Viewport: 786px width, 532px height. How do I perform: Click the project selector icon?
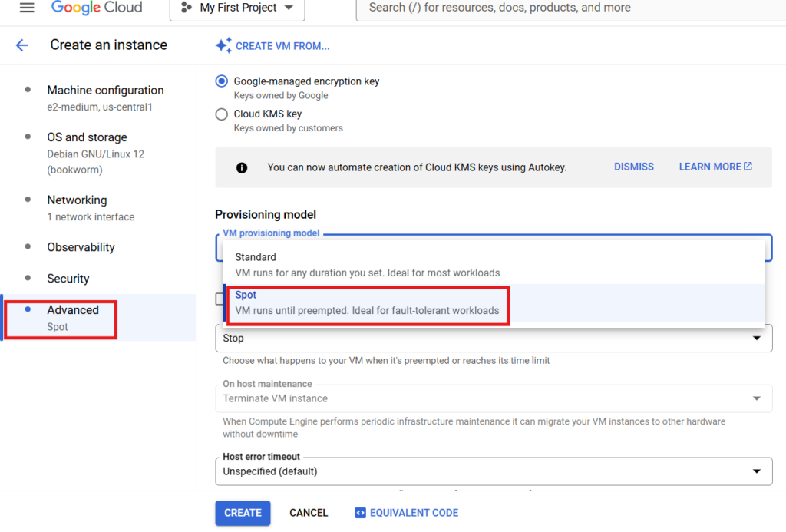click(x=186, y=8)
